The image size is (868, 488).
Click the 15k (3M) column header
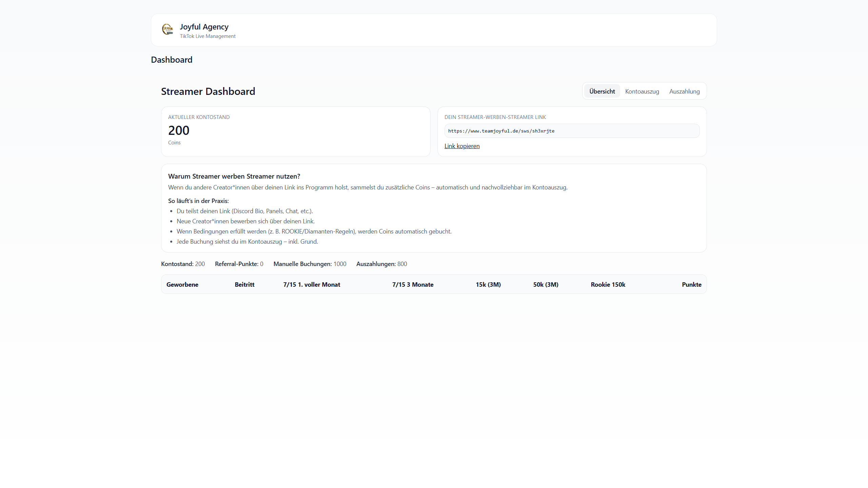pyautogui.click(x=488, y=285)
